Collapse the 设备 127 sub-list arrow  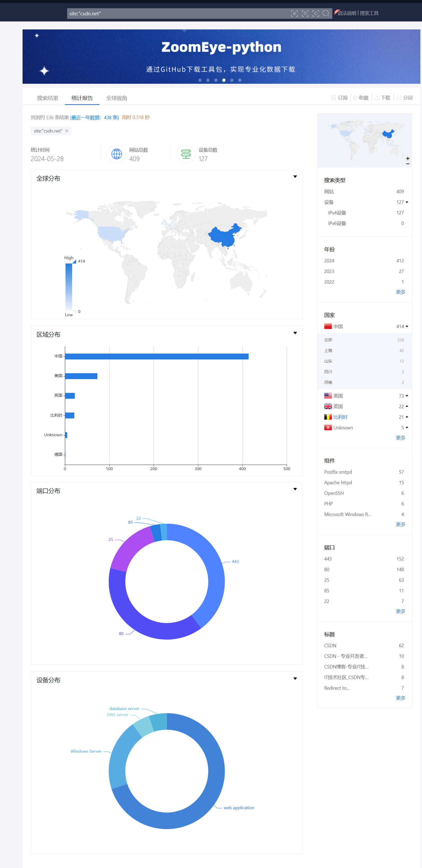[x=407, y=202]
